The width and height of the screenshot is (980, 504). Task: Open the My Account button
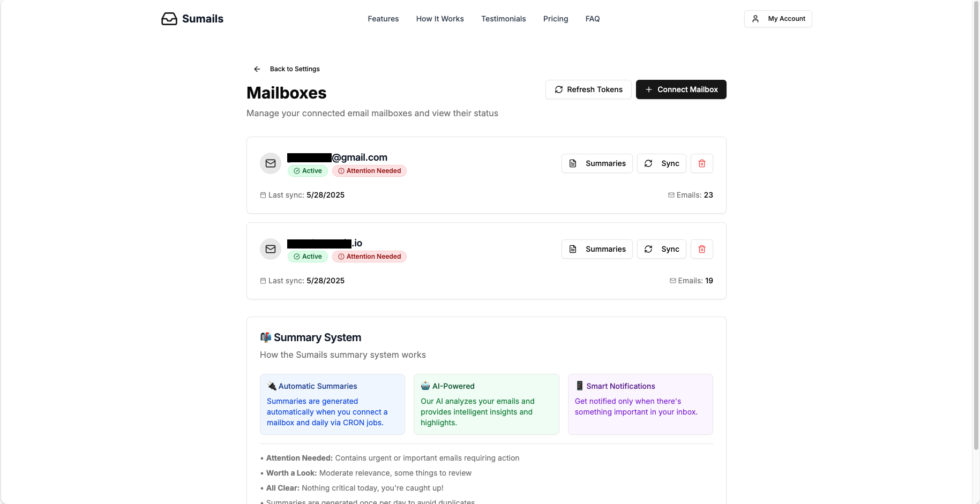(x=778, y=19)
